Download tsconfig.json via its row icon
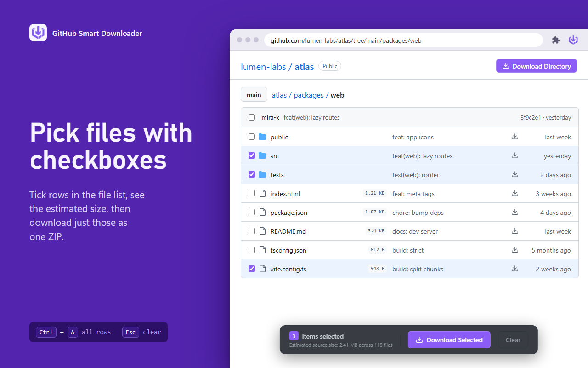Viewport: 588px width, 368px height. (x=515, y=250)
